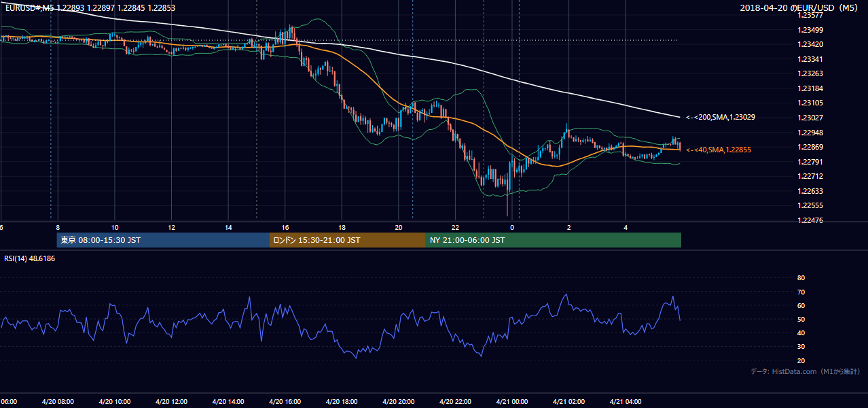Click the 4/20 18:00 date label

(x=342, y=402)
